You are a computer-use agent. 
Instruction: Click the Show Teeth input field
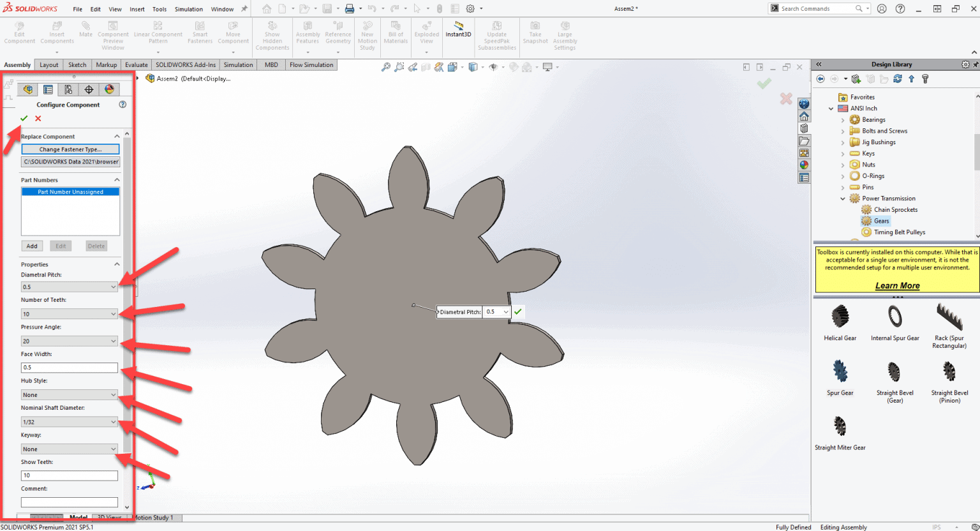pos(70,475)
